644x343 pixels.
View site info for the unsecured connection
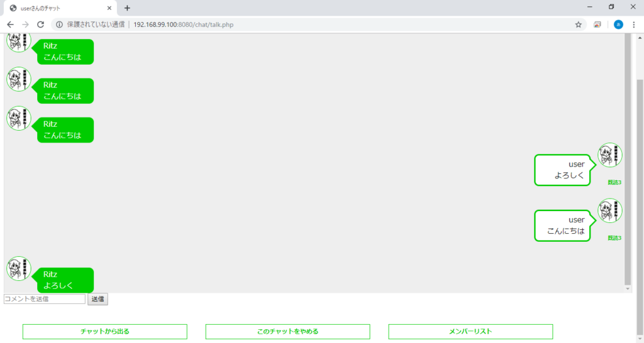pyautogui.click(x=60, y=24)
